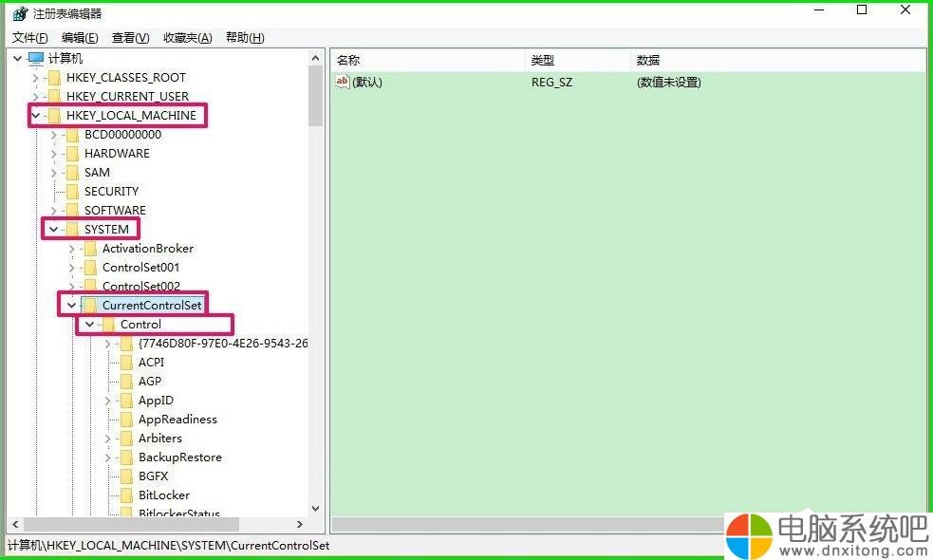Screen dimensions: 933x560
Task: Expand the {7746D80F-97E0-4E26-9543-26 key
Action: (x=107, y=344)
